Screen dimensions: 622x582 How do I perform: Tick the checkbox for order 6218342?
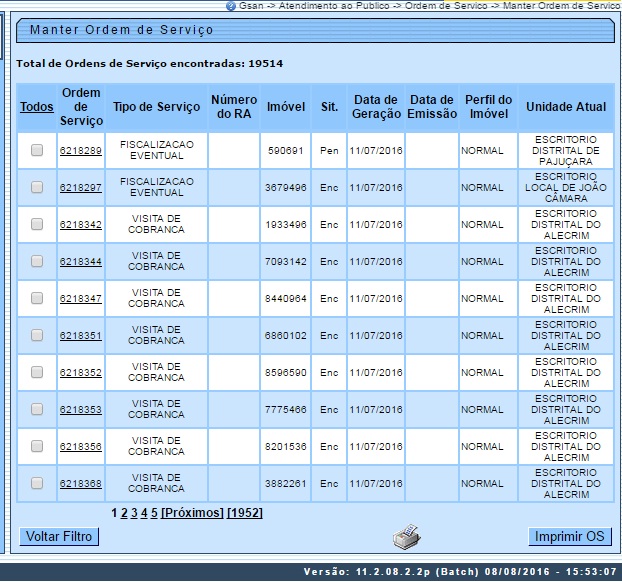(37, 224)
